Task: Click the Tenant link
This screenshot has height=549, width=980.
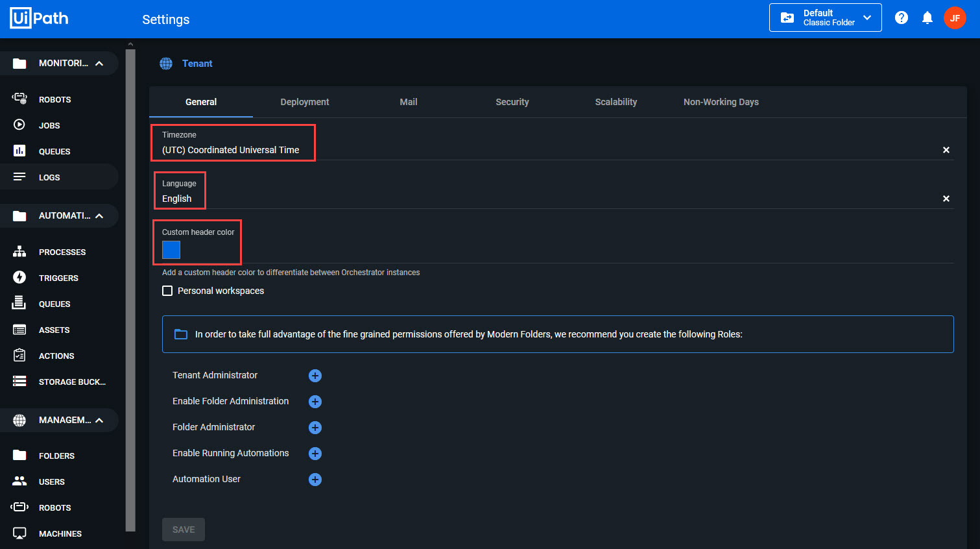Action: click(x=197, y=64)
